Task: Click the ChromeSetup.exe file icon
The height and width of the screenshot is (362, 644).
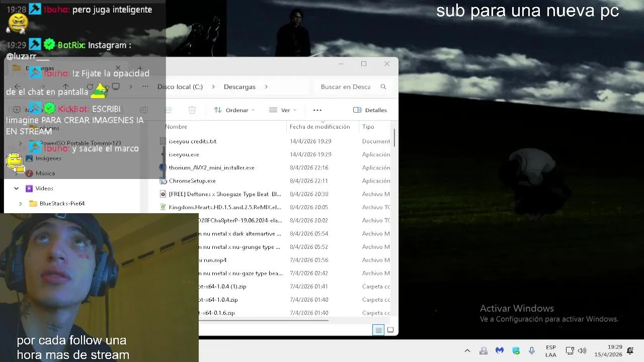Action: pyautogui.click(x=163, y=180)
